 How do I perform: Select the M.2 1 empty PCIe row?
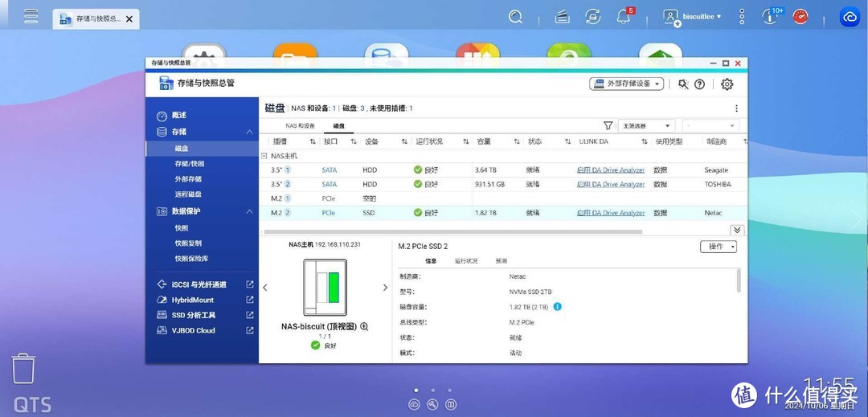tap(502, 198)
